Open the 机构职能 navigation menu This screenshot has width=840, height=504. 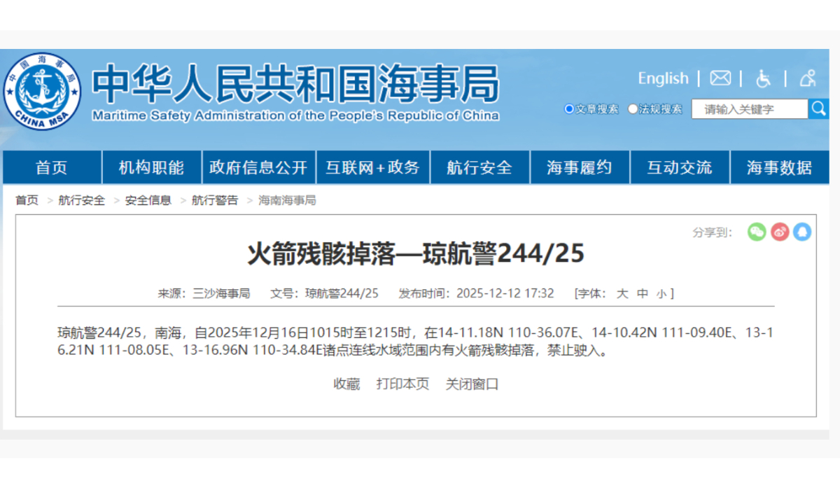pos(152,167)
